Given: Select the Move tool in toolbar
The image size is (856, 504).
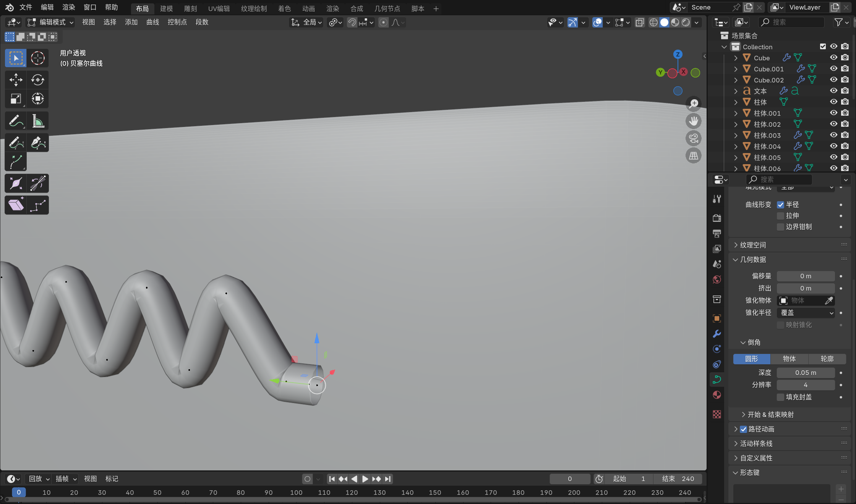Looking at the screenshot, I should pyautogui.click(x=16, y=80).
